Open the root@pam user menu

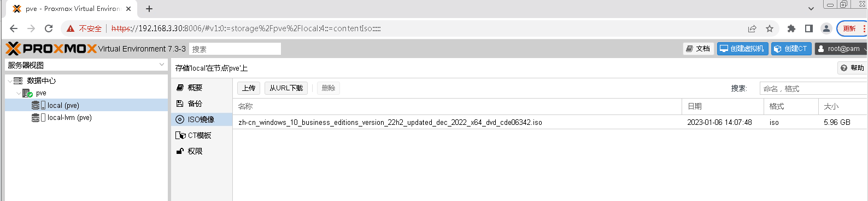point(841,49)
